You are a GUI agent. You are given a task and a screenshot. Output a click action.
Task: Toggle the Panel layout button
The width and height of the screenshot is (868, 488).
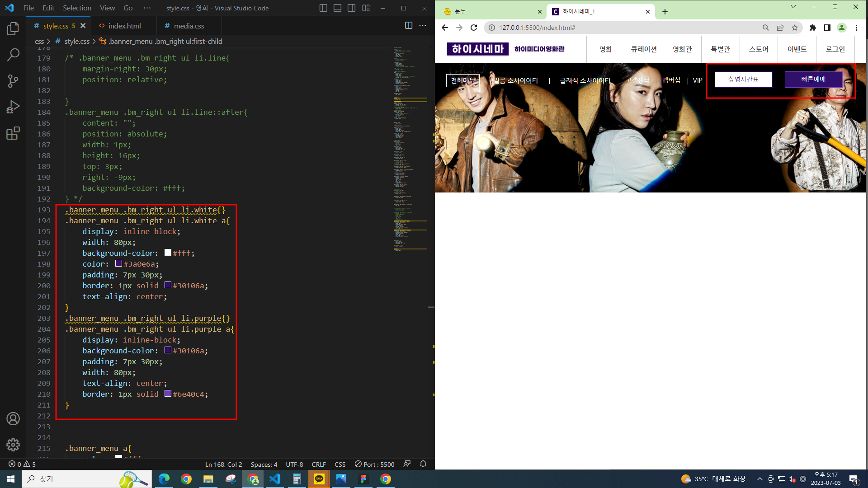337,8
